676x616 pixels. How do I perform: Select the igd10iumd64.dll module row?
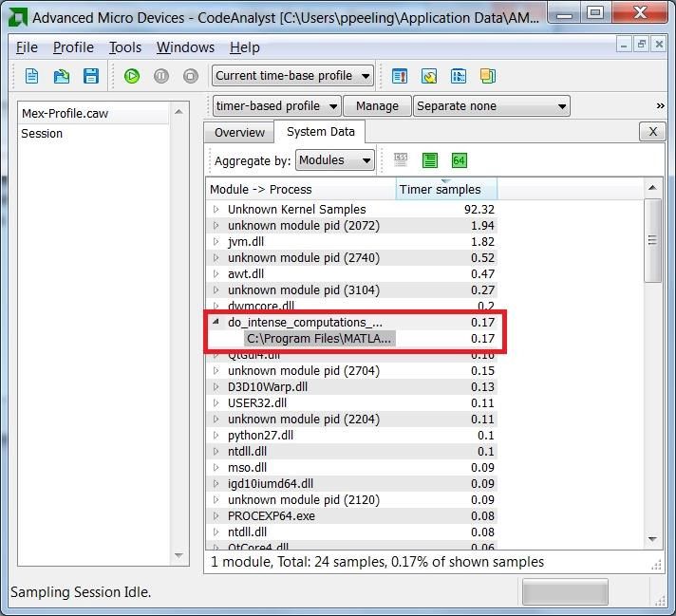[352, 484]
